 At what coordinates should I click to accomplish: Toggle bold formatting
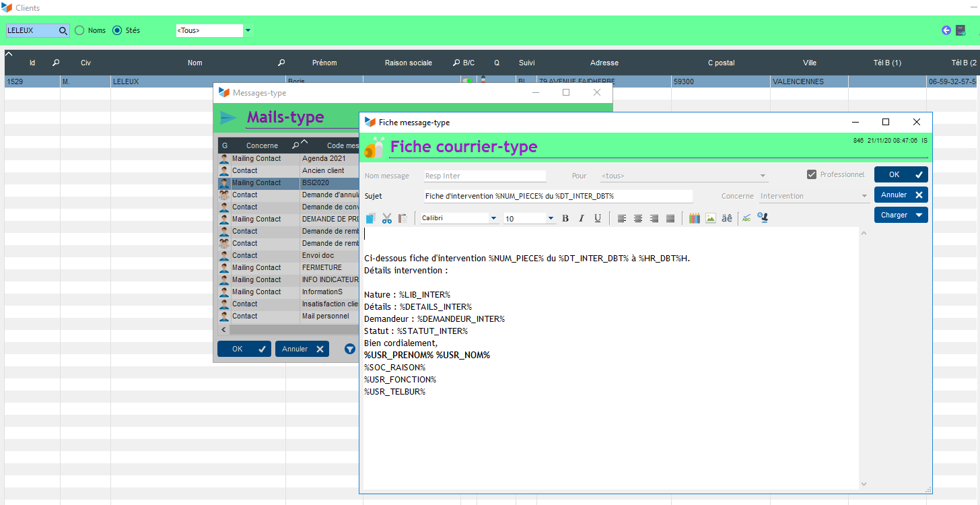pyautogui.click(x=565, y=218)
